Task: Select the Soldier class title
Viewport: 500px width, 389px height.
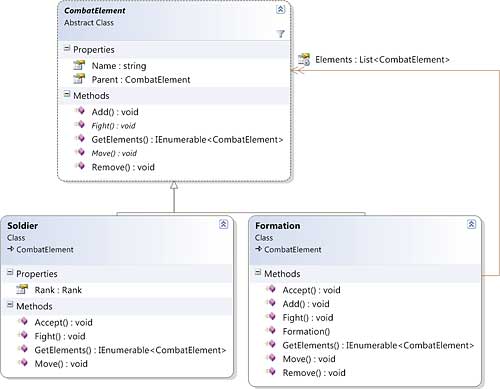Action: tap(22, 226)
